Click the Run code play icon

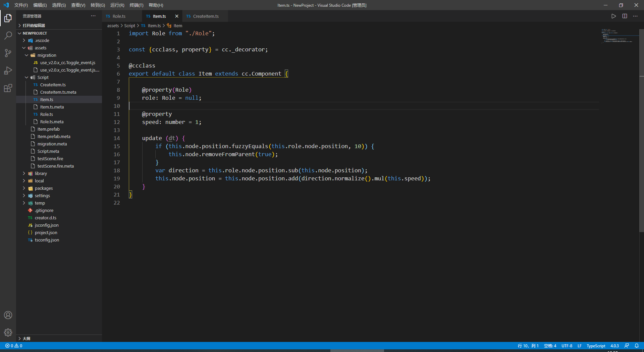click(613, 16)
